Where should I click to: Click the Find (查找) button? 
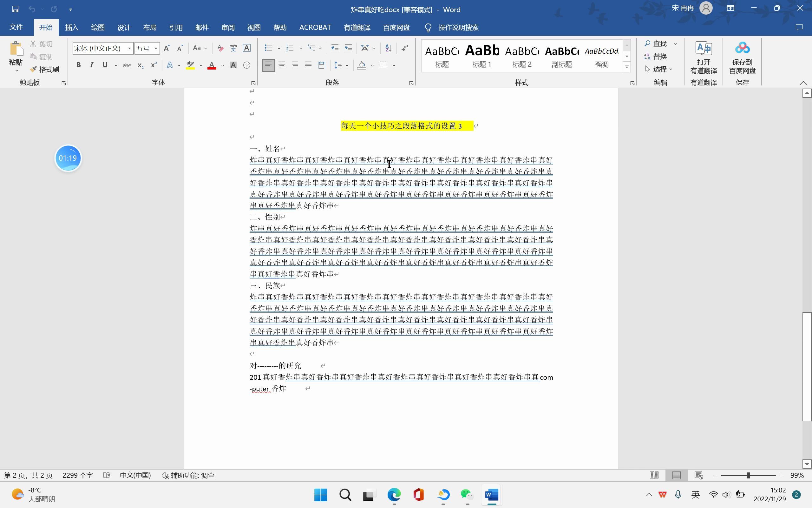tap(656, 44)
